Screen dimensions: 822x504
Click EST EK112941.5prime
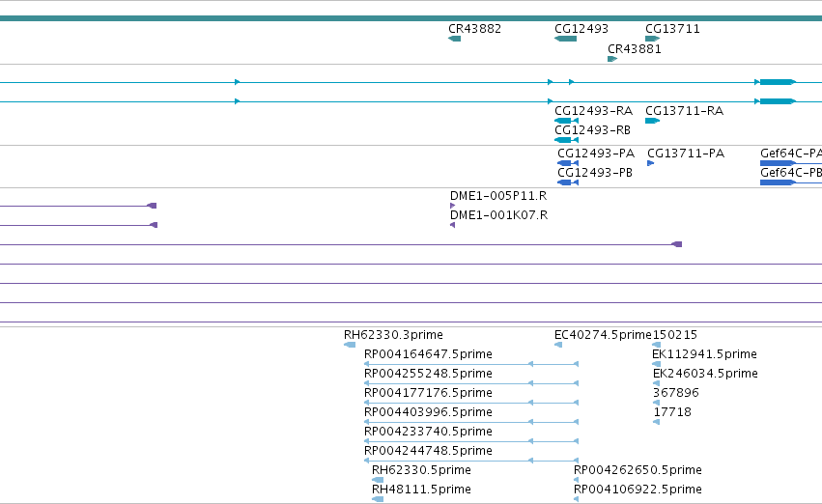[656, 364]
